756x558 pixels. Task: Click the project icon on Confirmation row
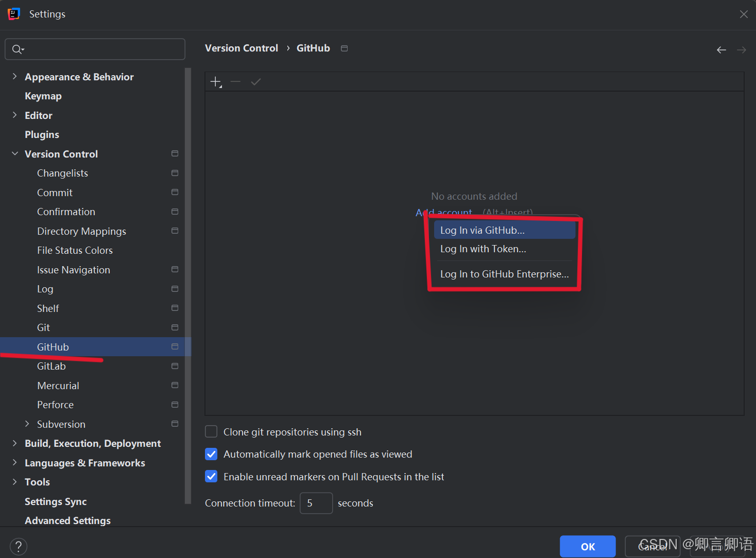click(175, 212)
